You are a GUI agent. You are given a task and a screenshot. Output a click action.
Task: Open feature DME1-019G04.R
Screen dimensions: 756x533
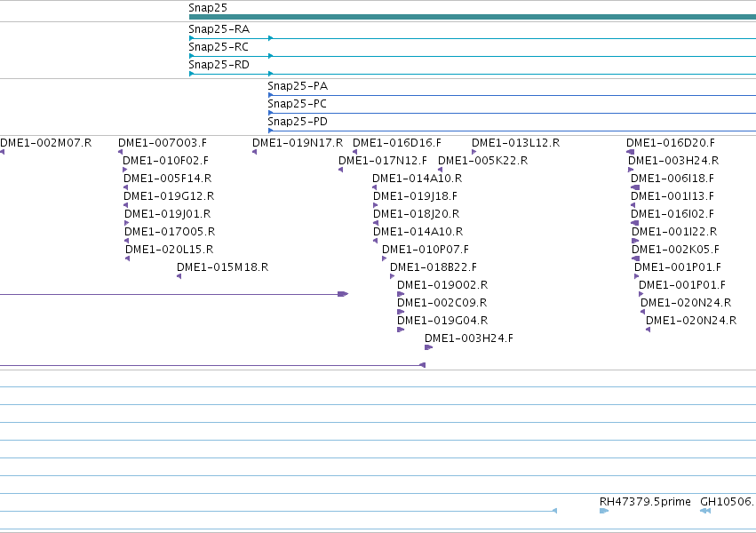(x=442, y=321)
